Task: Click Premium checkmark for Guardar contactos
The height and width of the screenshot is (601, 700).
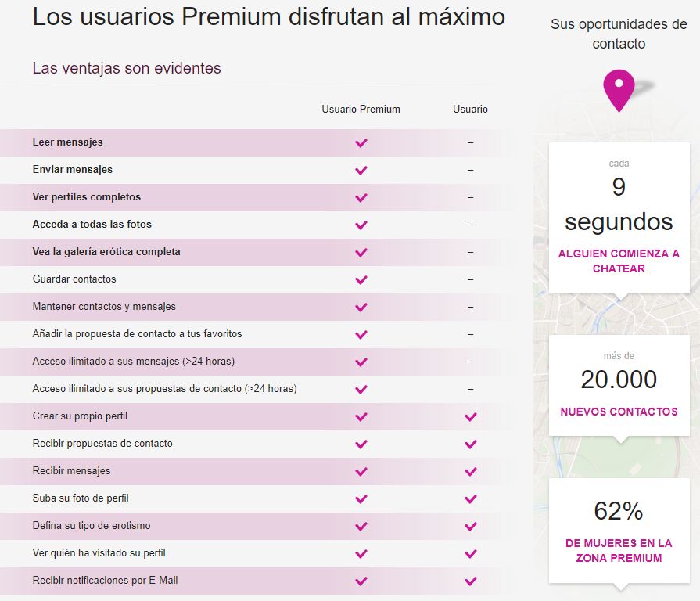Action: click(x=361, y=280)
